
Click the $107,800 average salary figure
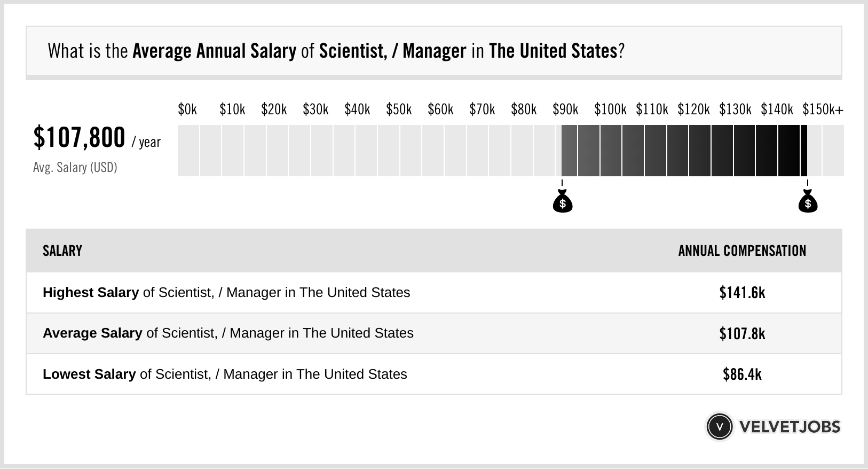[x=79, y=137]
